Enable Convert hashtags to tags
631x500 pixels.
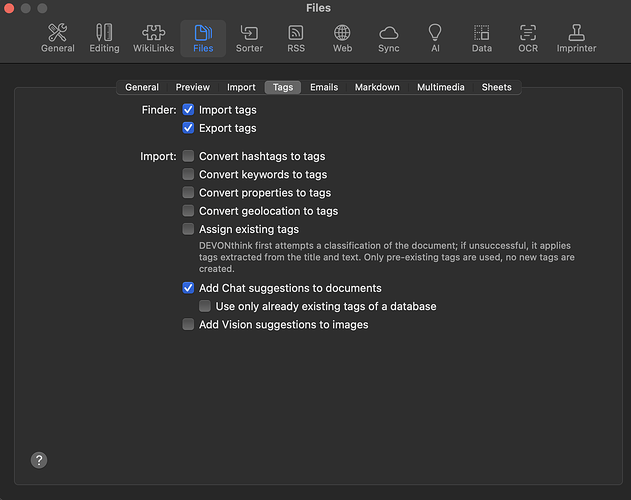[188, 157]
